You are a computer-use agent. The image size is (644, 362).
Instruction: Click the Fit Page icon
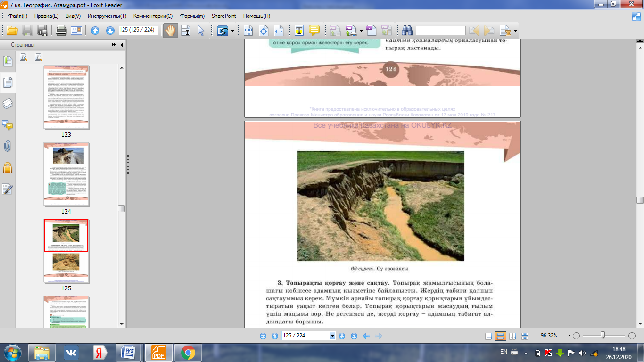click(264, 31)
